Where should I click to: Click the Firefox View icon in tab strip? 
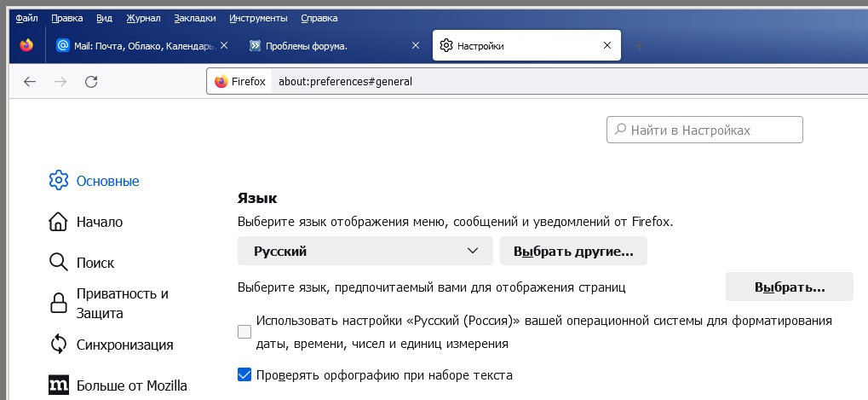(x=26, y=45)
